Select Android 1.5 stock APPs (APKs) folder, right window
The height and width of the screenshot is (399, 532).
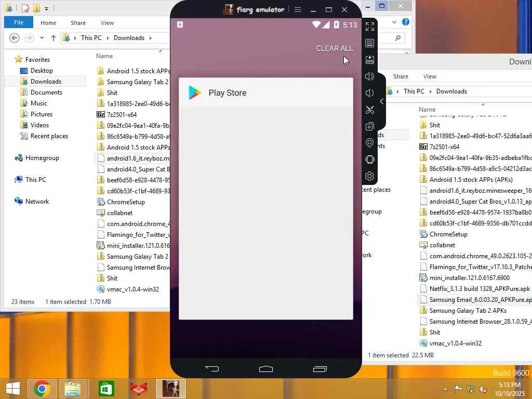(x=471, y=179)
